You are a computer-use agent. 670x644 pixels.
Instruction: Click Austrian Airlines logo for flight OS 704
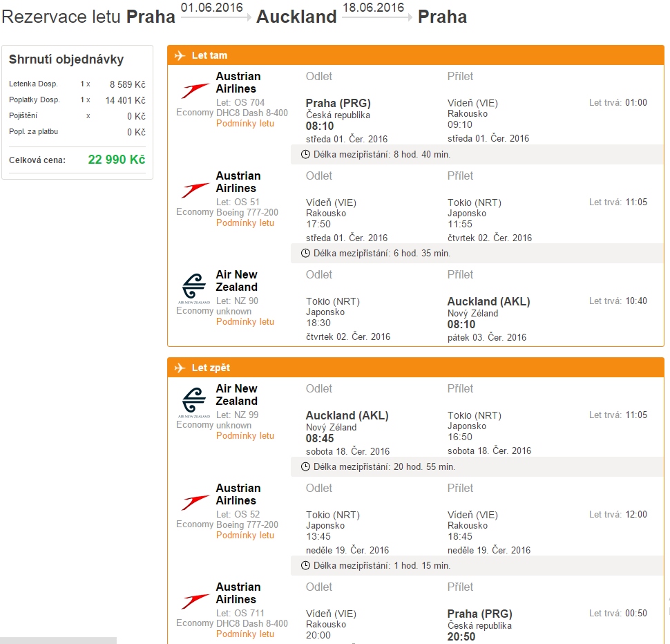194,91
